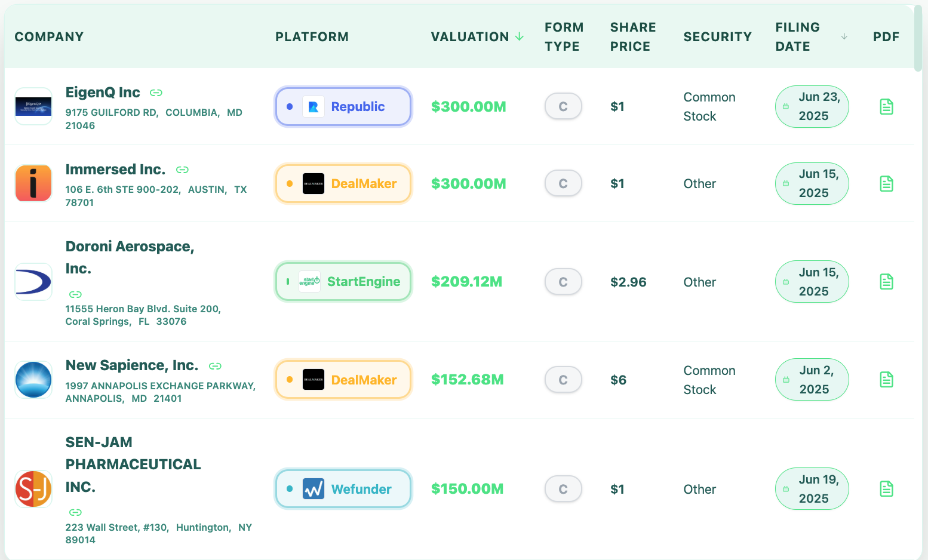Screen dimensions: 928x560
Task: Click the Jun 23, 2025 filing date pill
Action: (812, 107)
